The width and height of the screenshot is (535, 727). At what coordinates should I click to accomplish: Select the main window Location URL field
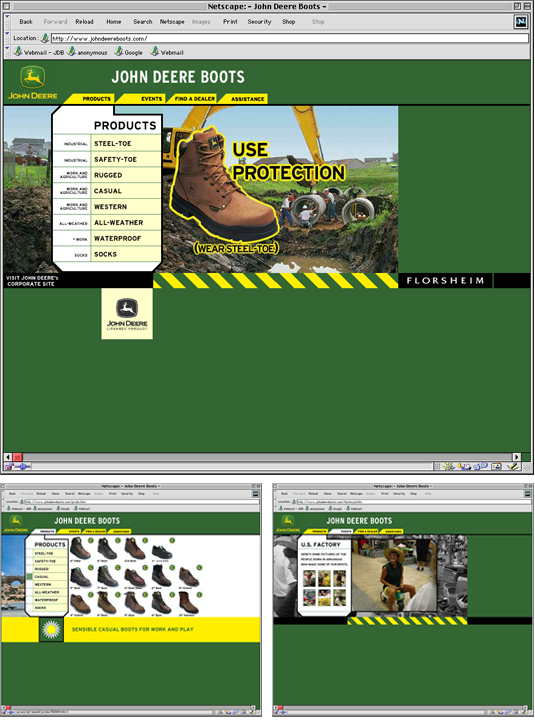[289, 38]
